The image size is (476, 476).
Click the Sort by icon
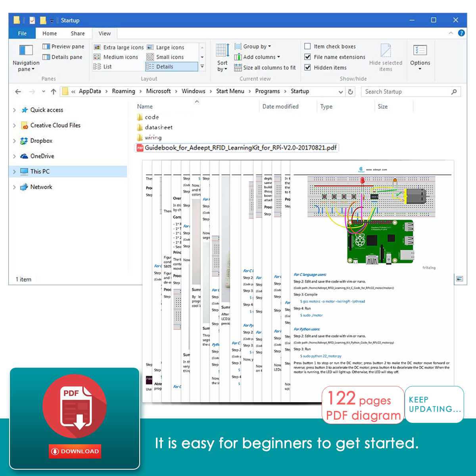[x=222, y=50]
